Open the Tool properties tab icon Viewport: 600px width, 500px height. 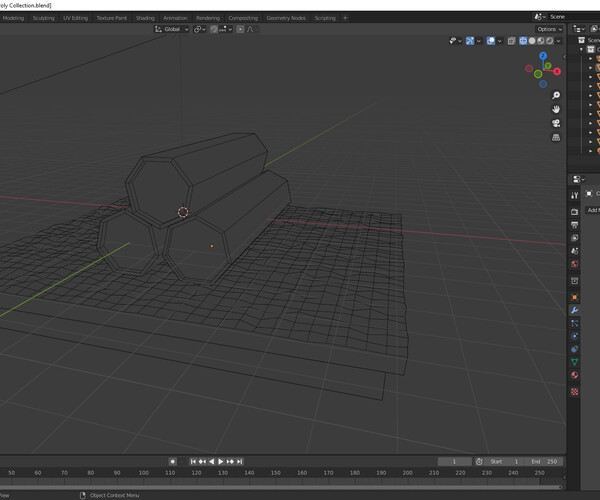(x=575, y=195)
